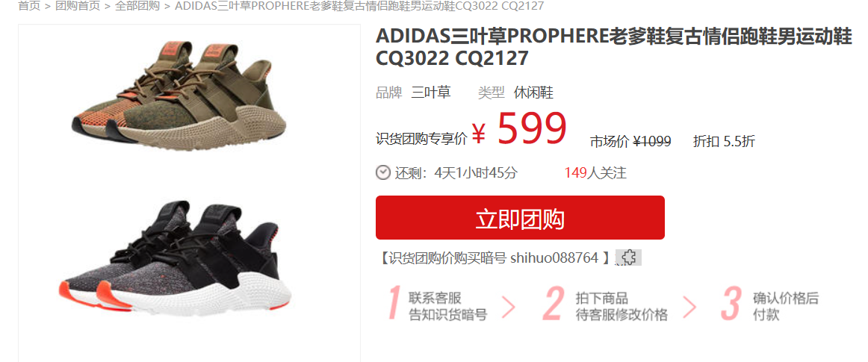868x362 pixels.
Task: Click the large pink step number 2
Action: click(x=554, y=303)
